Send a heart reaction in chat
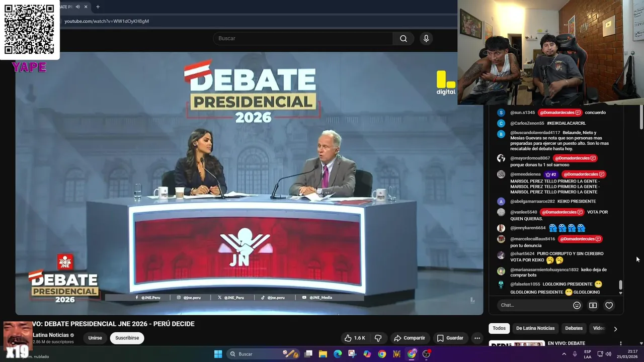The height and width of the screenshot is (362, 644). tap(609, 305)
